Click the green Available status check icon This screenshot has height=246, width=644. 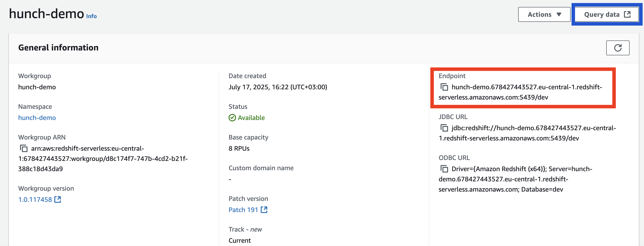pos(232,117)
